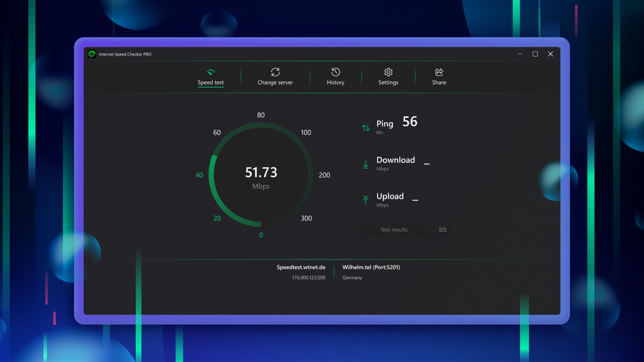Click the Internet Speed Checker app logo
Viewport: 644px width, 362px height.
coord(92,54)
